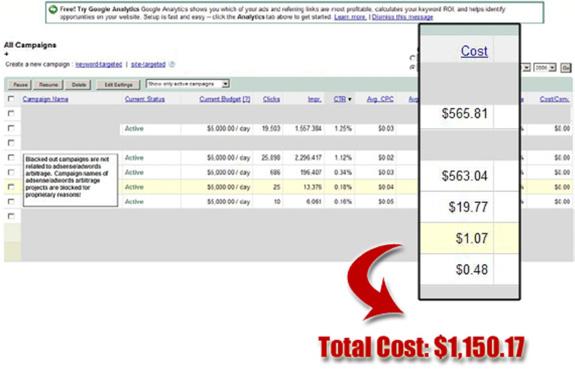The image size is (575, 378).
Task: Sort by the Cost column header
Action: [474, 51]
